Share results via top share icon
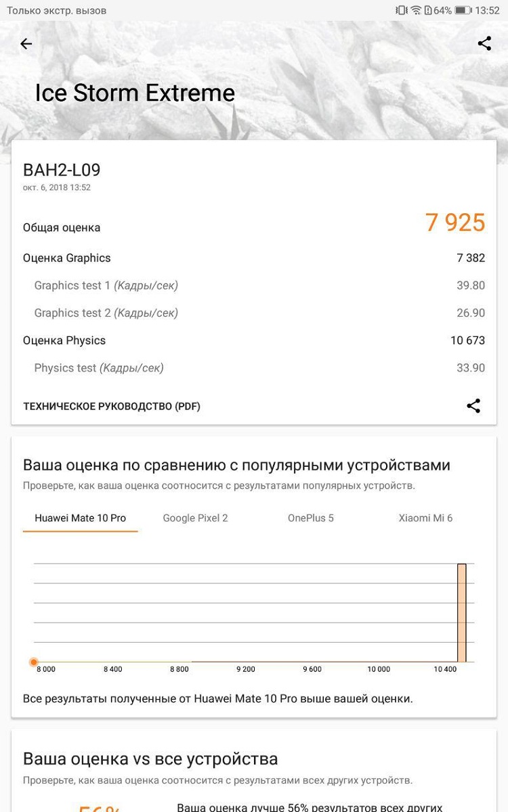The height and width of the screenshot is (812, 508). (484, 44)
